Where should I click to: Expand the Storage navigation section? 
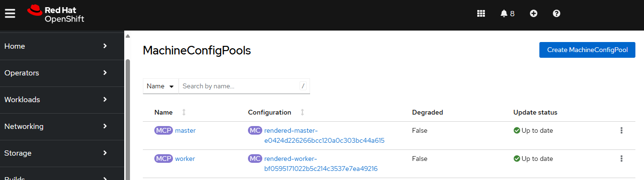point(62,153)
